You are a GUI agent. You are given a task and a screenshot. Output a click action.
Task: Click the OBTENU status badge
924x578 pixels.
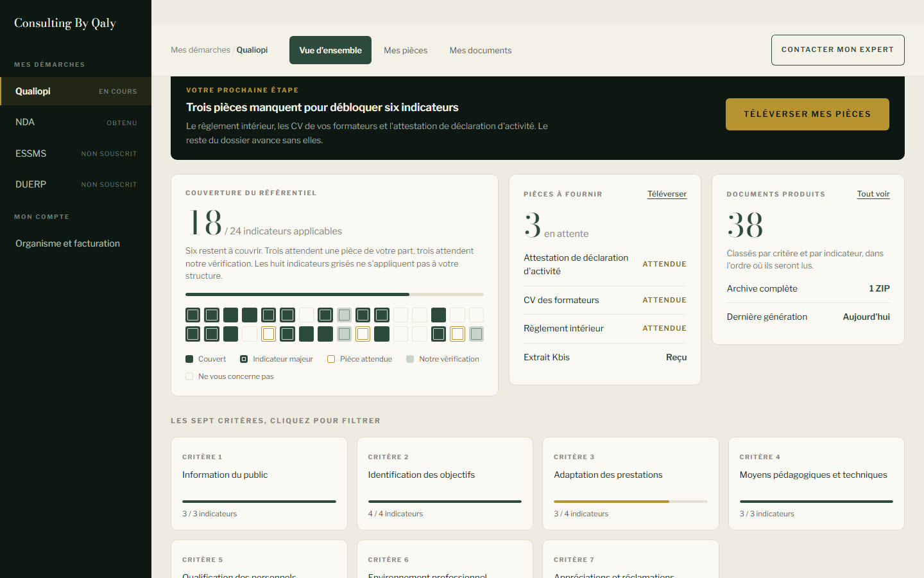(x=122, y=123)
